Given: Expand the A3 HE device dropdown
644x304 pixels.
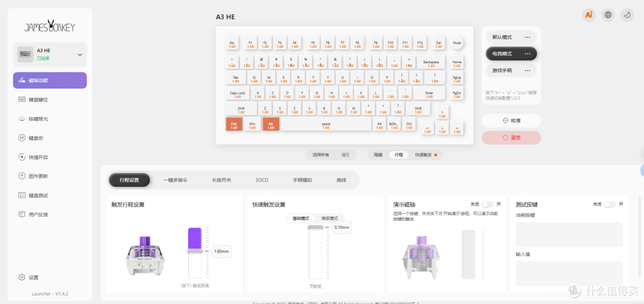Looking at the screenshot, I should (80, 55).
